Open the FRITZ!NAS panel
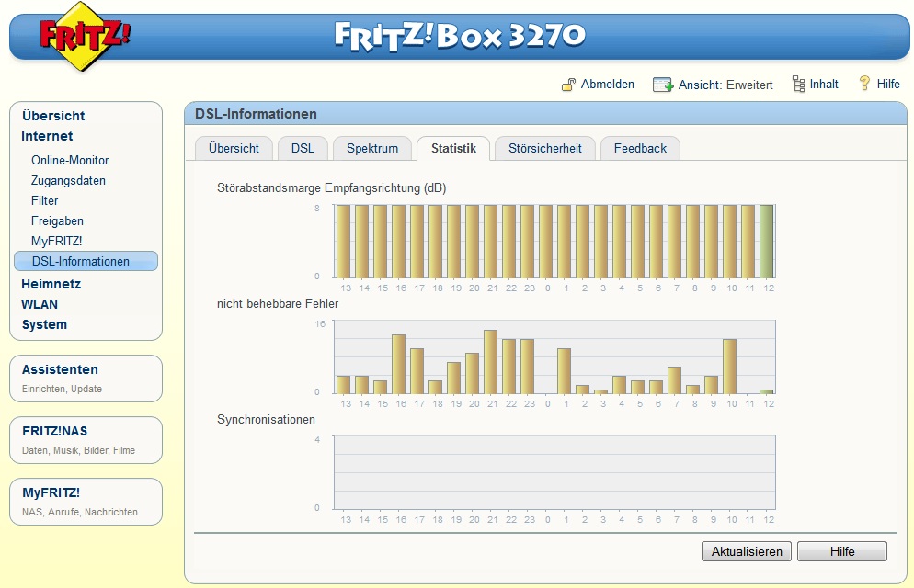This screenshot has width=914, height=588. click(86, 440)
